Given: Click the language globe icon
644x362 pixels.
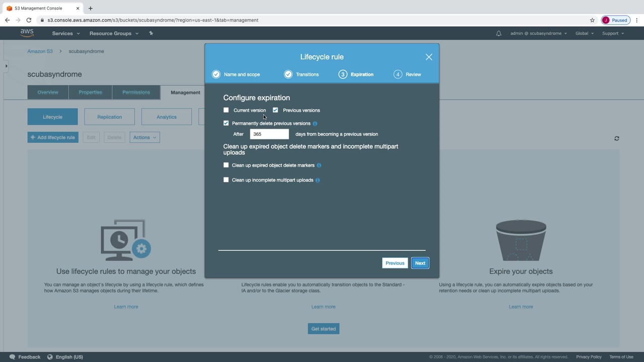Looking at the screenshot, I should 50,357.
